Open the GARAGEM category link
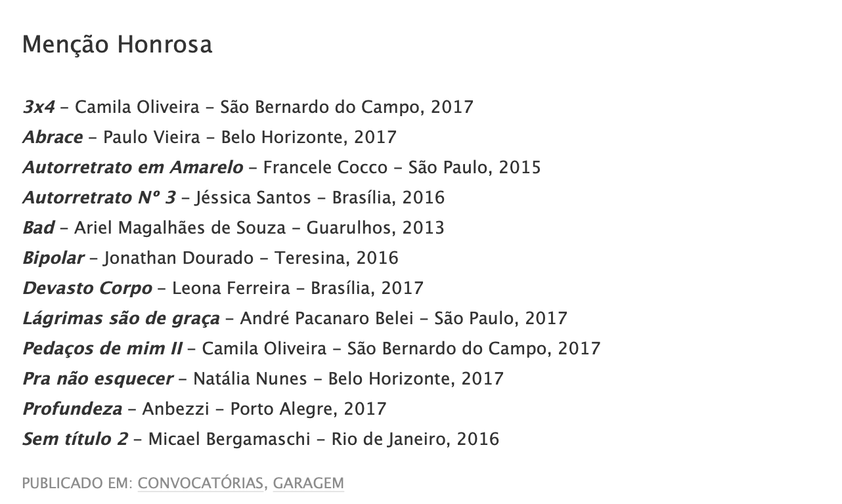Image resolution: width=842 pixels, height=504 pixels. point(308,484)
